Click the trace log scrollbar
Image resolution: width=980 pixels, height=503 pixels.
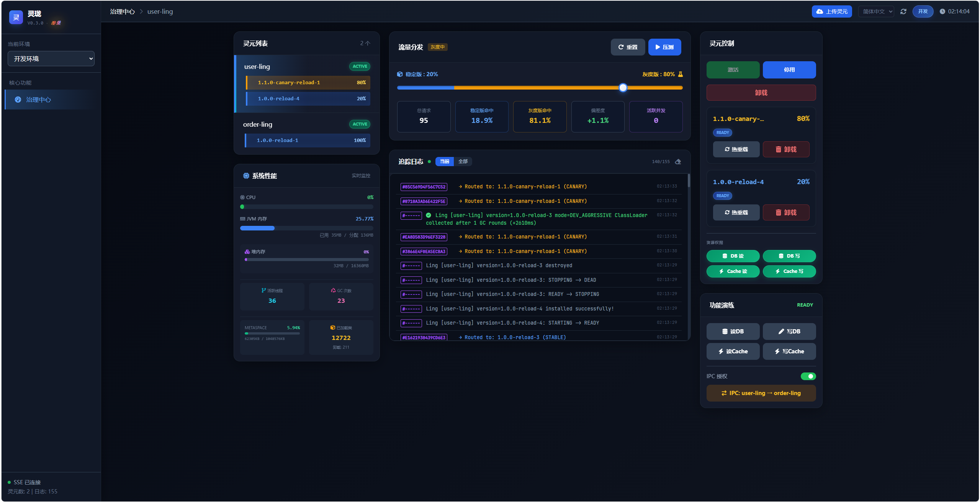[x=689, y=180]
